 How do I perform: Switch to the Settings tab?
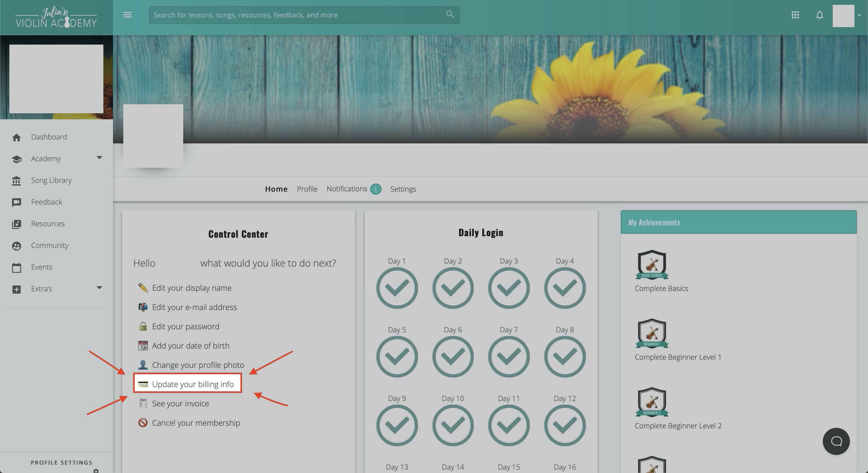coord(403,189)
